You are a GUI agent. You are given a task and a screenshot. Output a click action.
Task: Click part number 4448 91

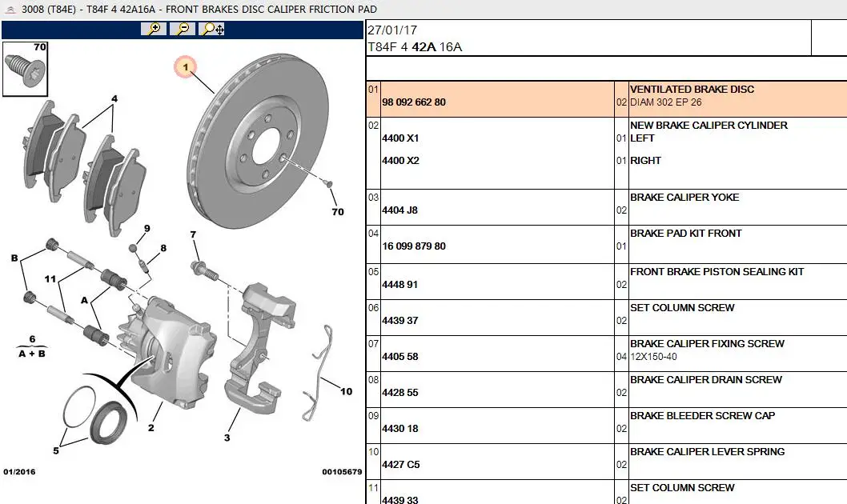click(x=399, y=284)
